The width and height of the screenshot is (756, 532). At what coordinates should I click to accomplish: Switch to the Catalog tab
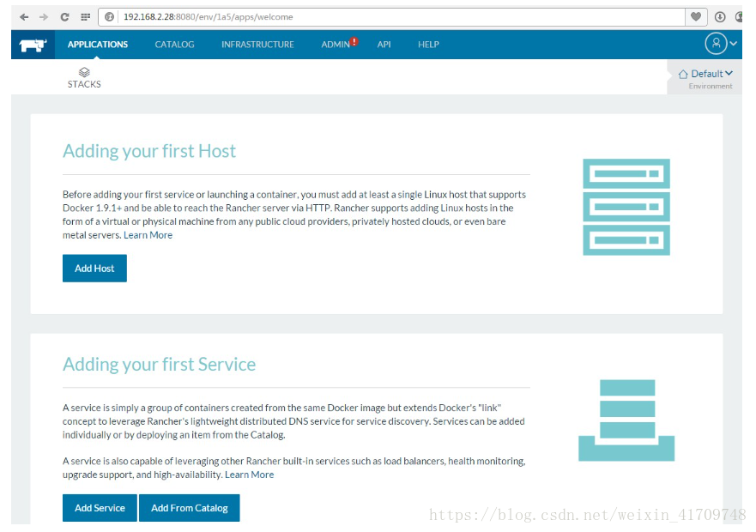point(174,45)
